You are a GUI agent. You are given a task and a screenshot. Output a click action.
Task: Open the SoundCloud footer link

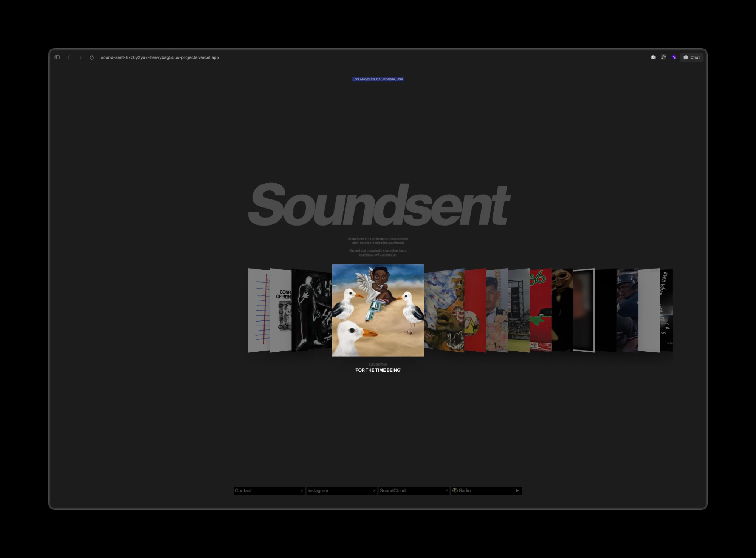point(414,490)
